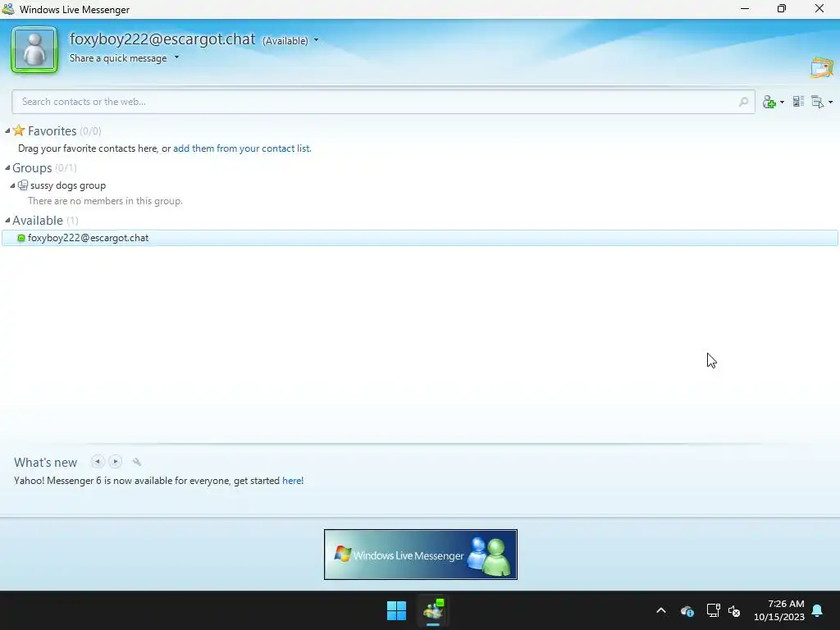Image resolution: width=840 pixels, height=630 pixels.
Task: Click the network tray icon
Action: coord(713,610)
